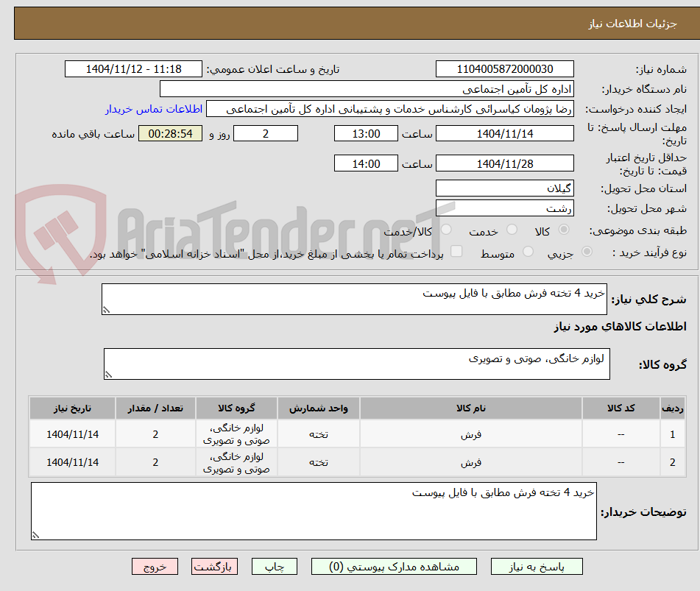Toggle the اسناد خزانه اسلامی payment checkbox
This screenshot has width=700, height=591.
[456, 251]
